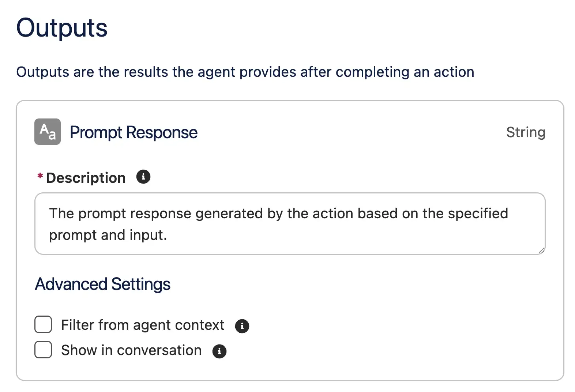Click the Outputs page heading
The image size is (575, 392).
tap(62, 28)
